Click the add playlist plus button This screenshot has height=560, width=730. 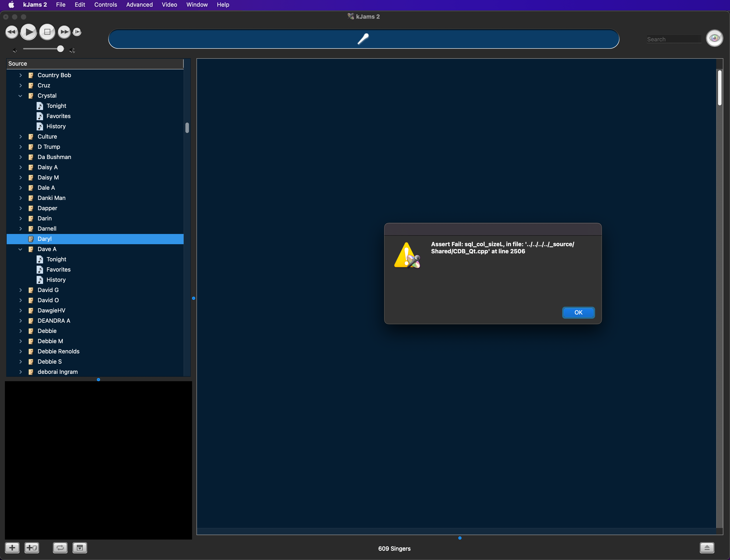[12, 548]
